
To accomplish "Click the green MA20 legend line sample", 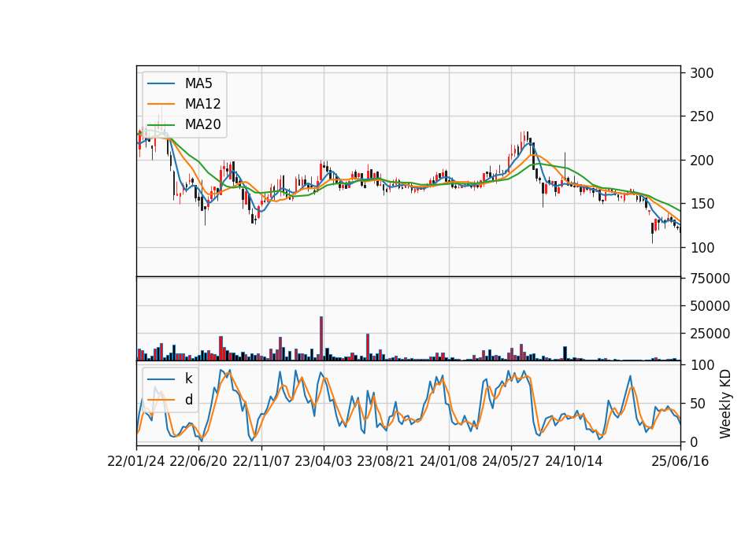I will tap(161, 124).
